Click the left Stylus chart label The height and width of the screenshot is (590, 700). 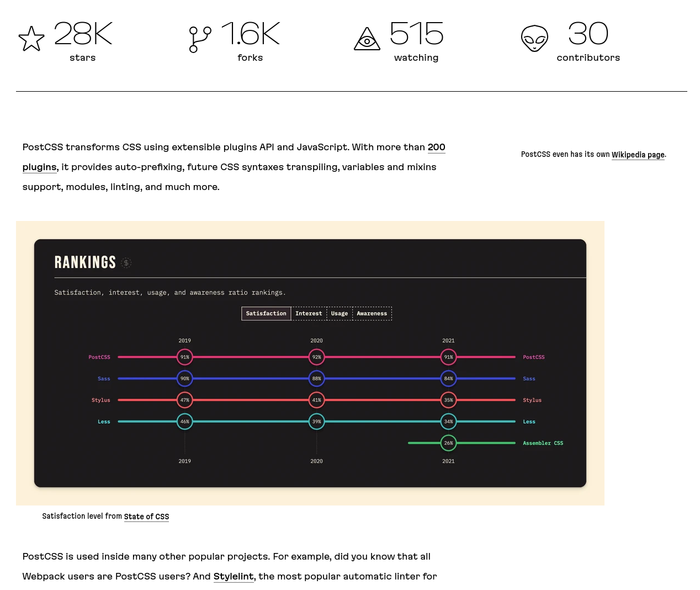point(100,400)
